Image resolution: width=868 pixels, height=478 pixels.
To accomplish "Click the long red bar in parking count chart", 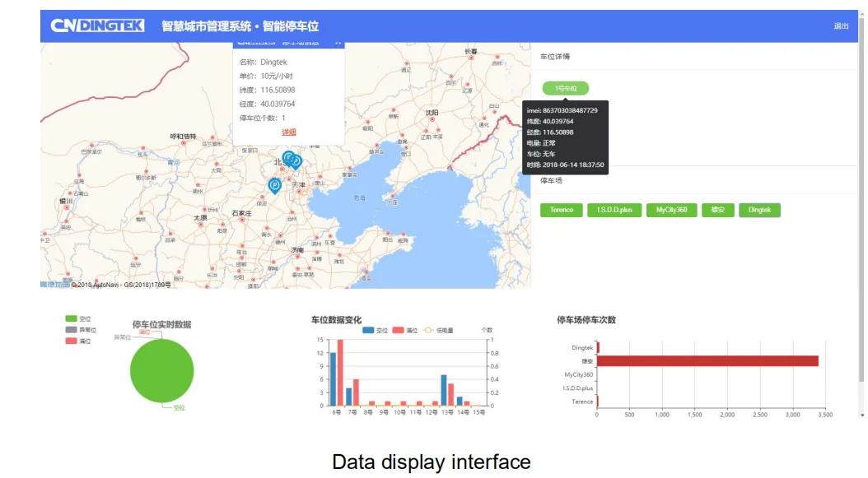I will tap(707, 360).
